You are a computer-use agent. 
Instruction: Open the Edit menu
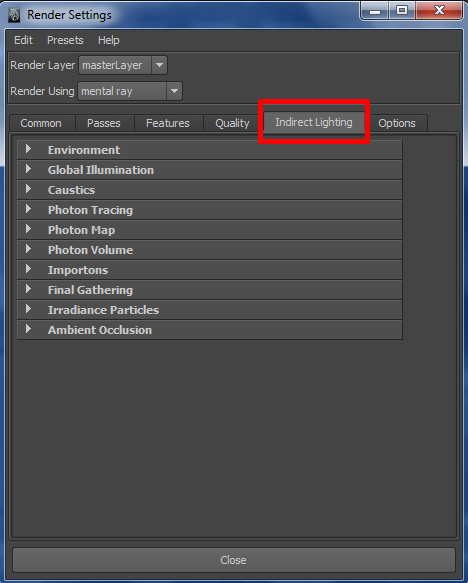click(x=23, y=40)
